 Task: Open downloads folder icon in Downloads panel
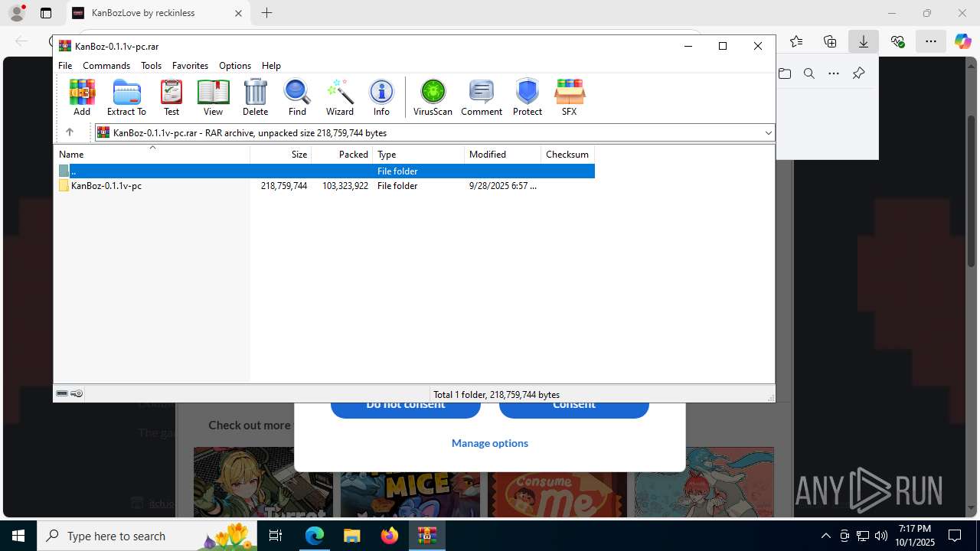point(785,73)
